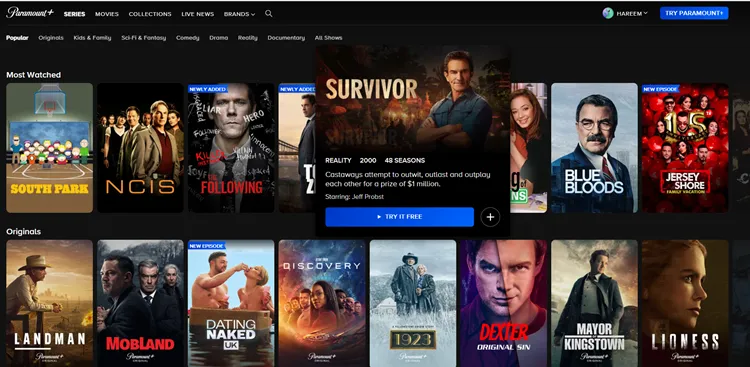Click the Survivor title artwork

tap(412, 99)
